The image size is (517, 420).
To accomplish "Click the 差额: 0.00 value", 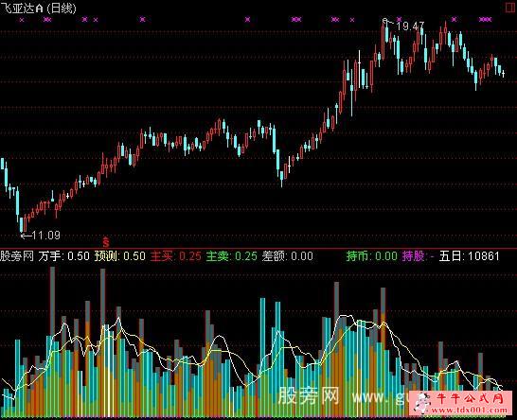I will tap(288, 256).
